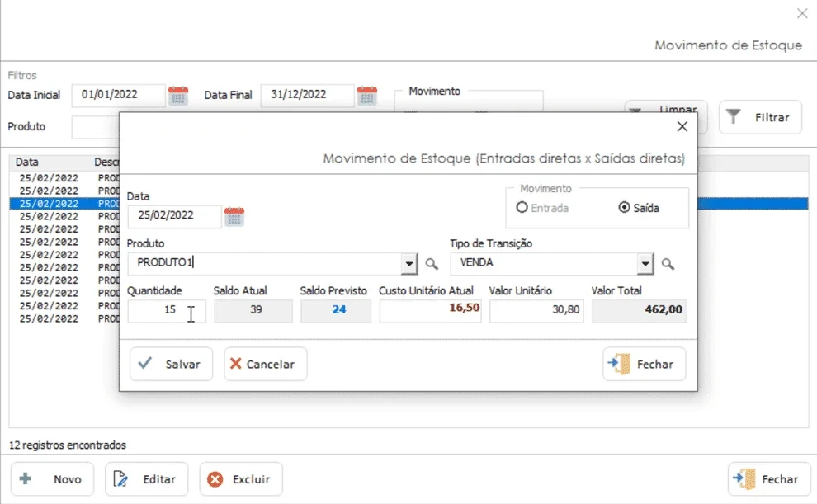The image size is (817, 504).
Task: Click the Saldo Previsto field showing 24
Action: coord(336,311)
